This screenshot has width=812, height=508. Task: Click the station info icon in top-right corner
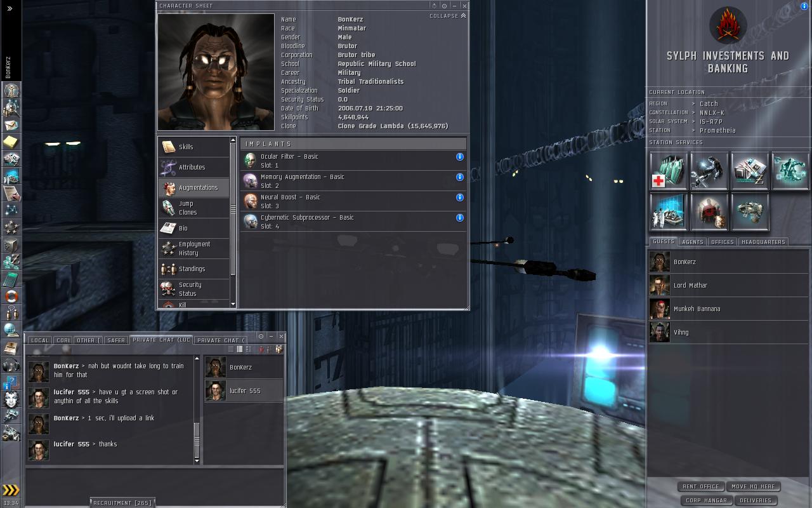[x=804, y=6]
